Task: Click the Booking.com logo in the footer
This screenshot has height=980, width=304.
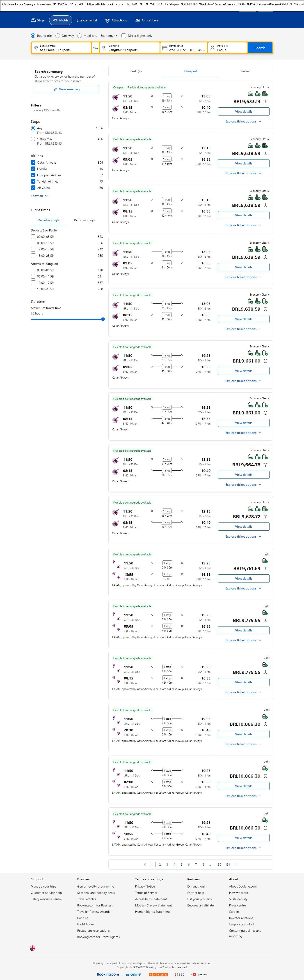Action: coord(107,974)
